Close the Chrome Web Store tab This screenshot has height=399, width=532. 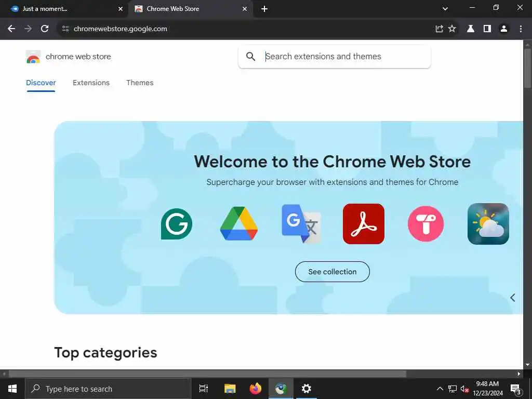245,9
